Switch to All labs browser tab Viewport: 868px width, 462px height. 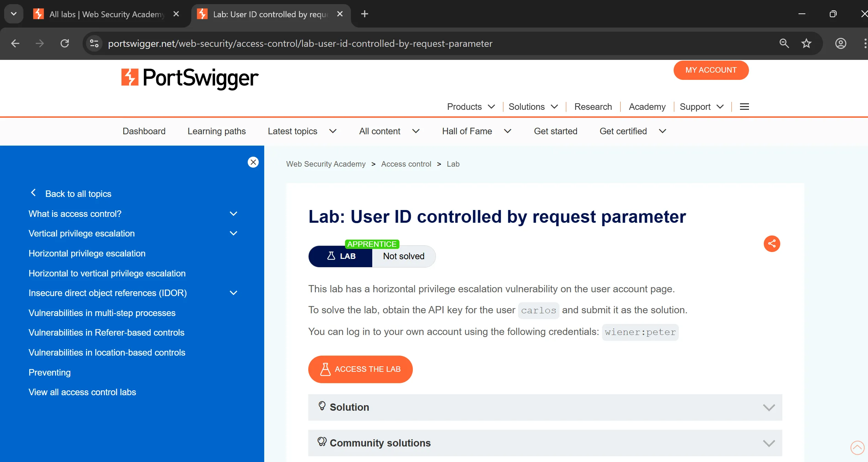tap(107, 14)
